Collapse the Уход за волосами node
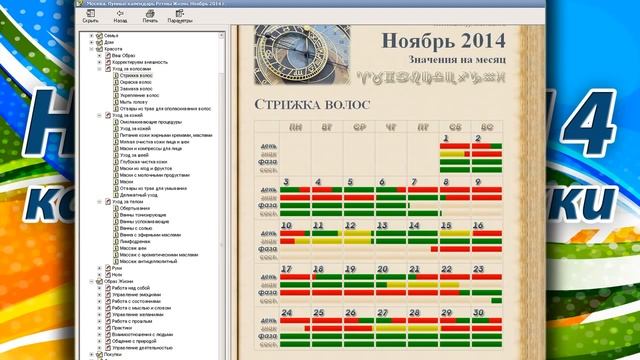Viewport: 640px width, 360px height. coord(99,69)
